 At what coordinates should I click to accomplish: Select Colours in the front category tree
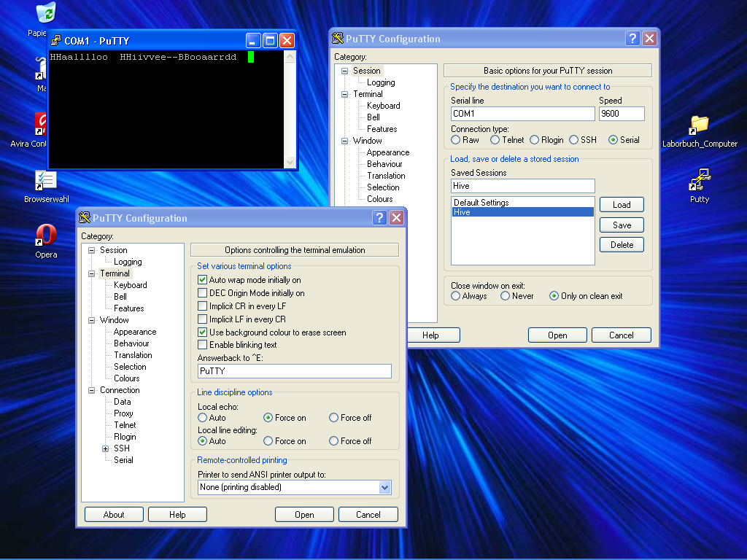click(127, 378)
